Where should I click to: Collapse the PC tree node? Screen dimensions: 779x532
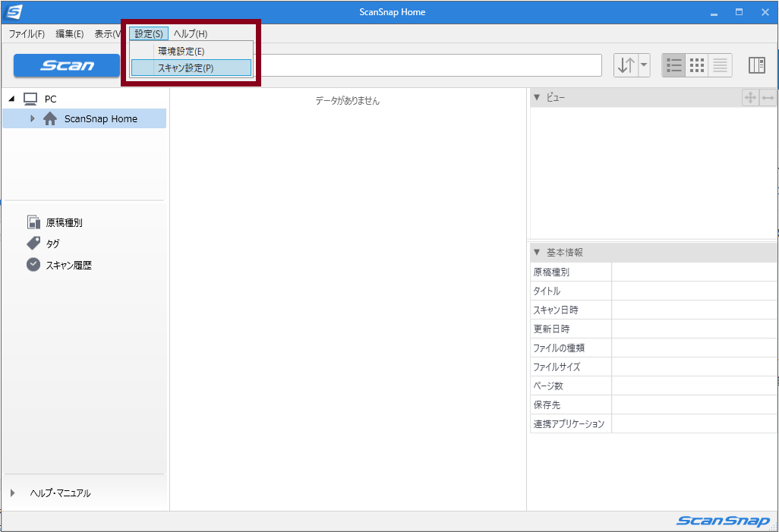[11, 99]
